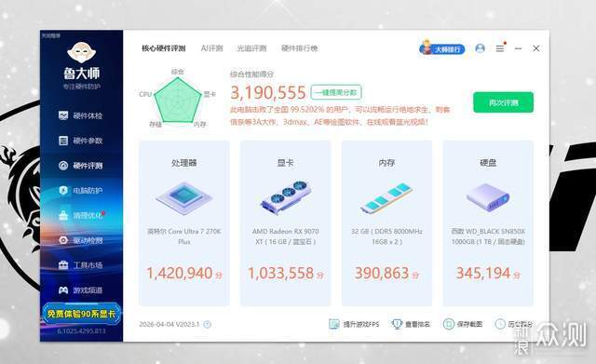Click the green 再次评测 button

click(x=503, y=102)
